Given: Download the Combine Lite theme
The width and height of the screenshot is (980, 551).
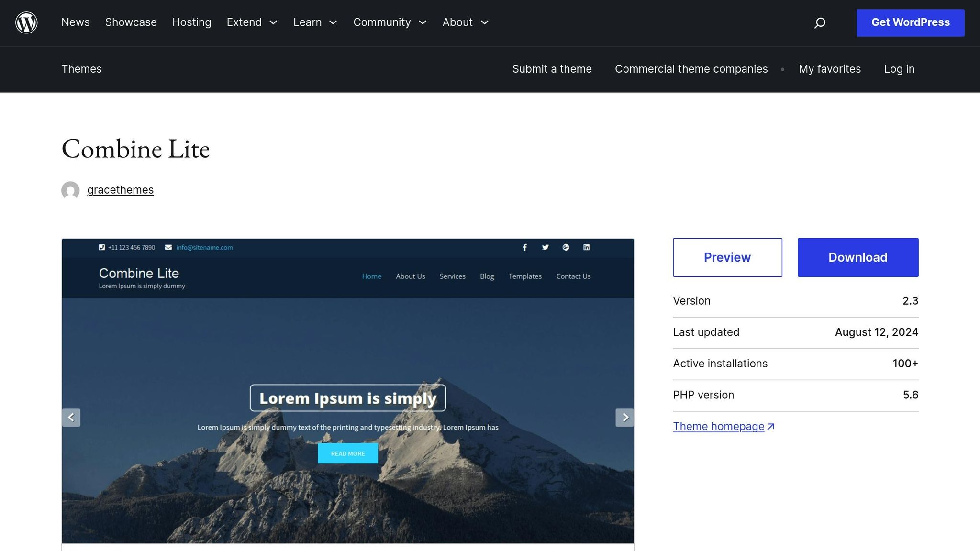Looking at the screenshot, I should pyautogui.click(x=857, y=257).
